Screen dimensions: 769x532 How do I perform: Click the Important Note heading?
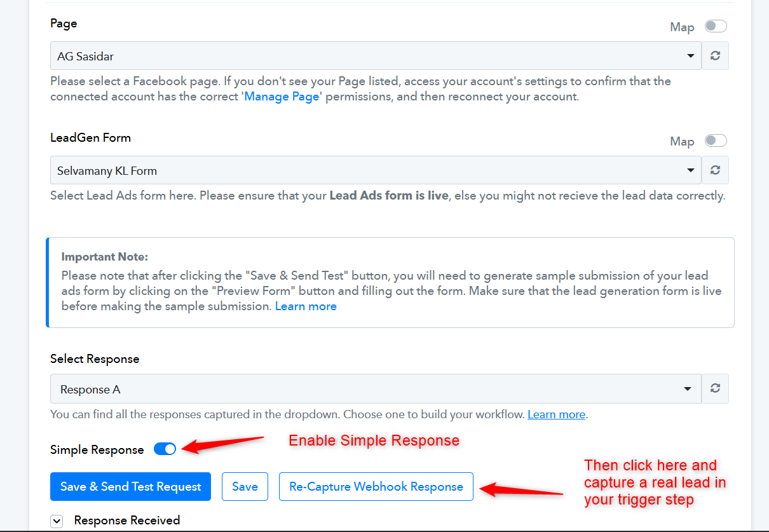[105, 257]
